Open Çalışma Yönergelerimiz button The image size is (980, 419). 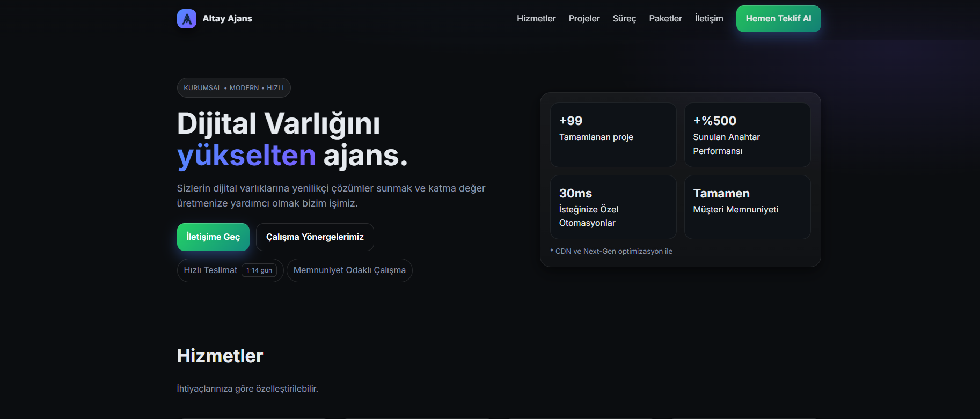click(x=315, y=237)
